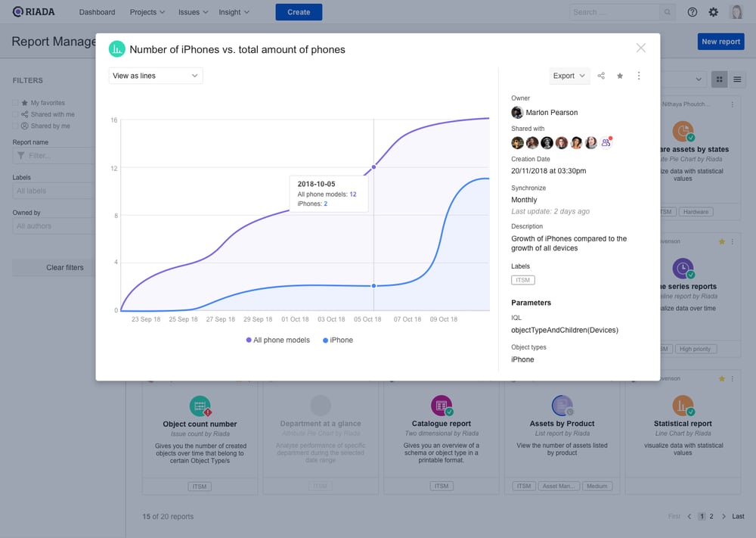Open the All authors filter dropdown
This screenshot has width=756, height=538.
(54, 226)
